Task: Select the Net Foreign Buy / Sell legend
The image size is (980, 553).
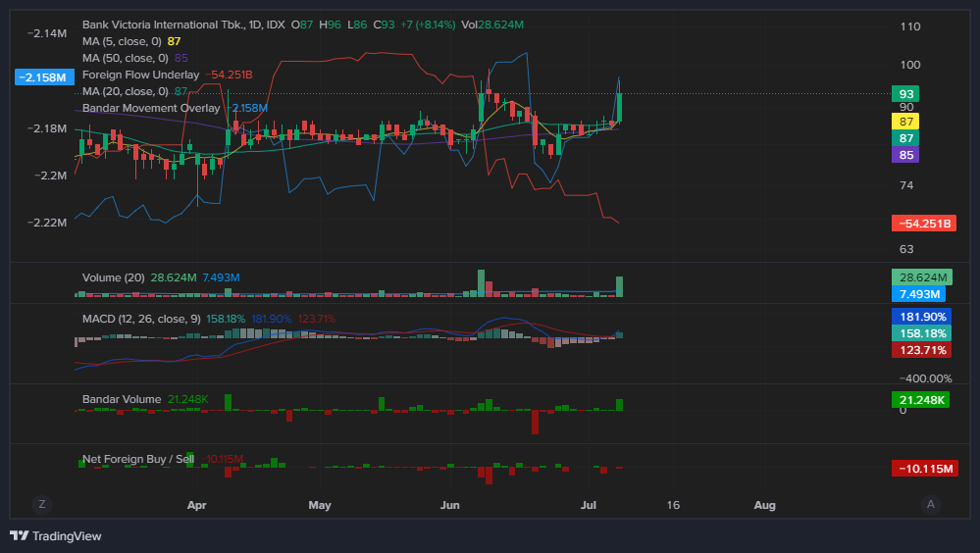Action: tap(138, 459)
